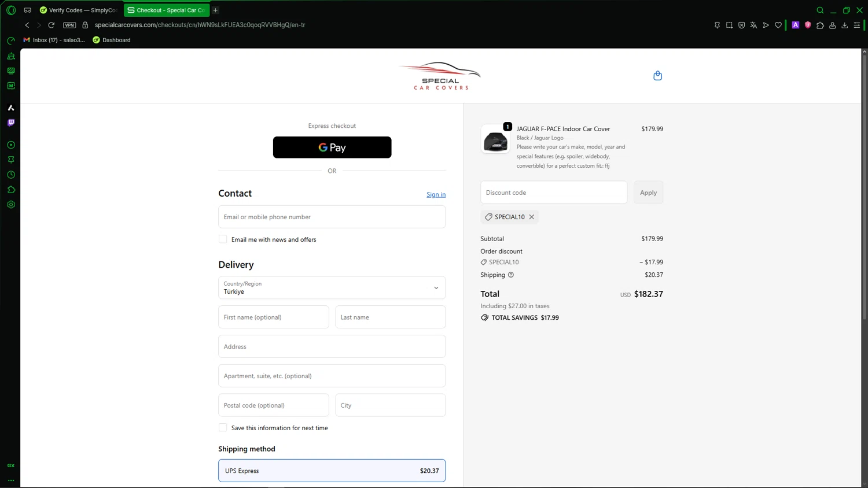Focus the Email or mobile phone number field

(332, 217)
